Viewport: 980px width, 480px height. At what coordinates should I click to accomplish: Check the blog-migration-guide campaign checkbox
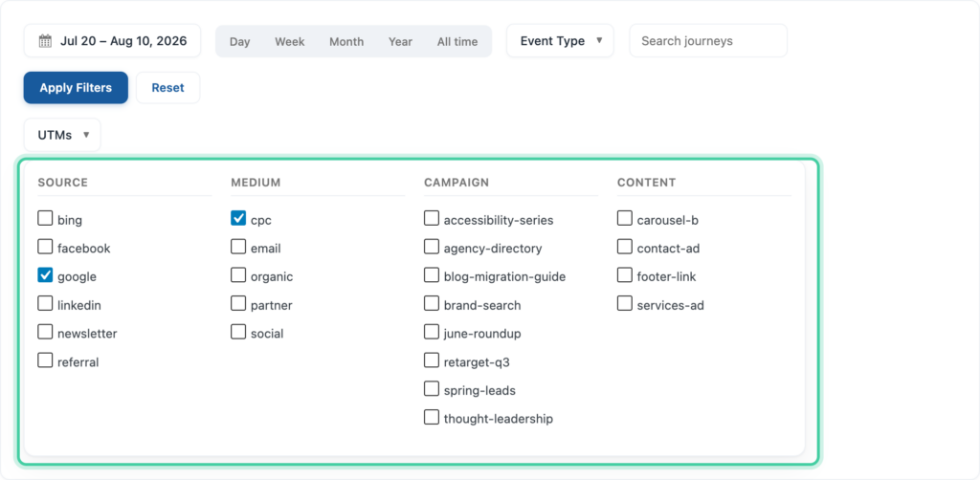point(432,275)
